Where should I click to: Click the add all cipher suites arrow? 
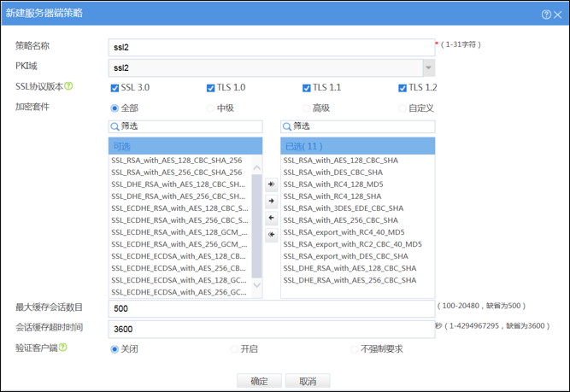[272, 184]
